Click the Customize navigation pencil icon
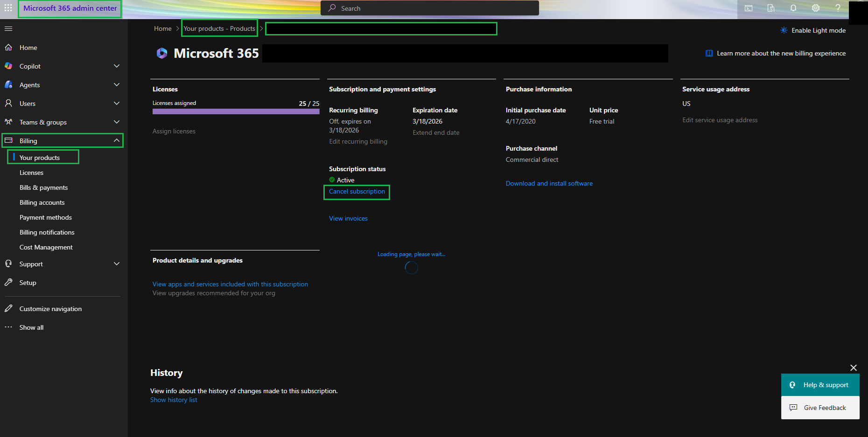 pos(8,308)
